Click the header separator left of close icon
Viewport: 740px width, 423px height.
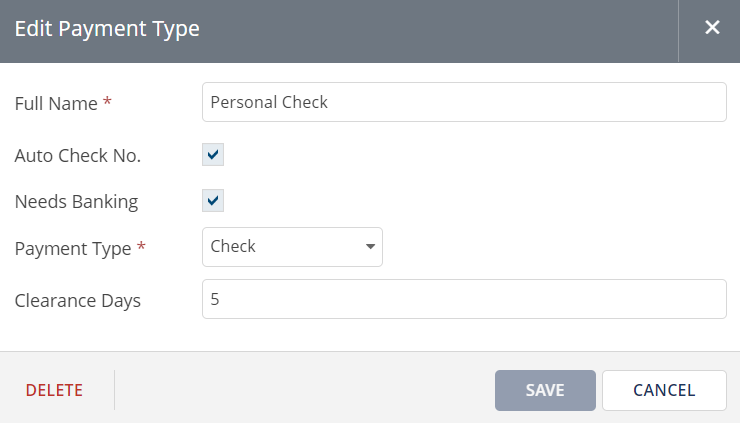678,29
